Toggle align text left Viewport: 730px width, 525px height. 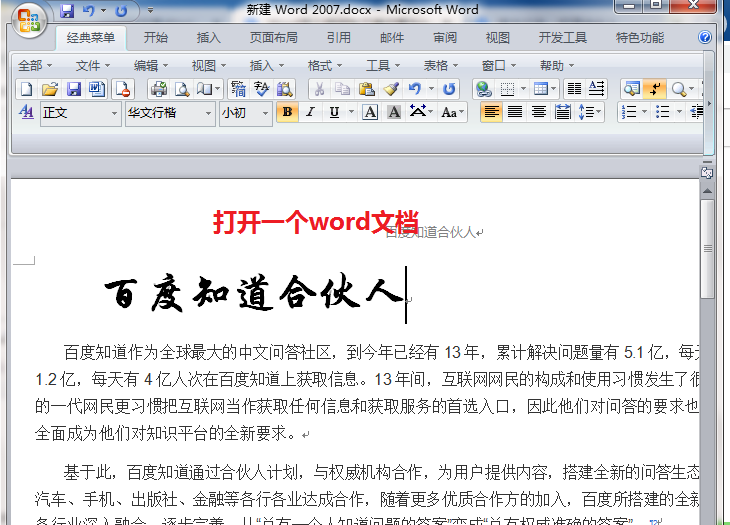491,112
